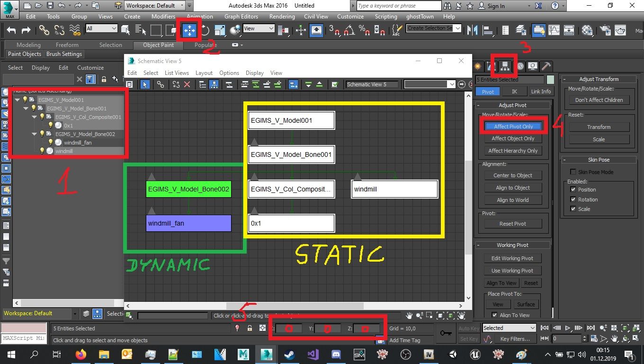Click the Select arrow tool in Schematic View
Image resolution: width=644 pixels, height=364 pixels.
(x=145, y=84)
